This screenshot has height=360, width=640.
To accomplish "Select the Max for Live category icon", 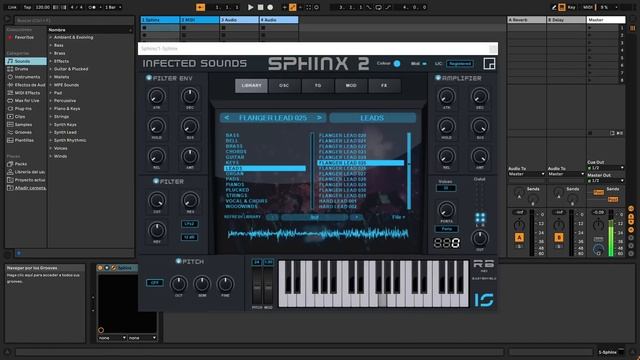I will 10,101.
